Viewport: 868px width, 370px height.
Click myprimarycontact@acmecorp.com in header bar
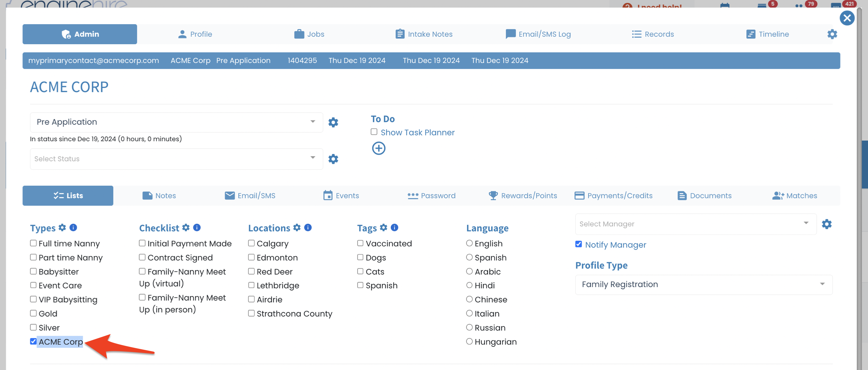pyautogui.click(x=93, y=61)
